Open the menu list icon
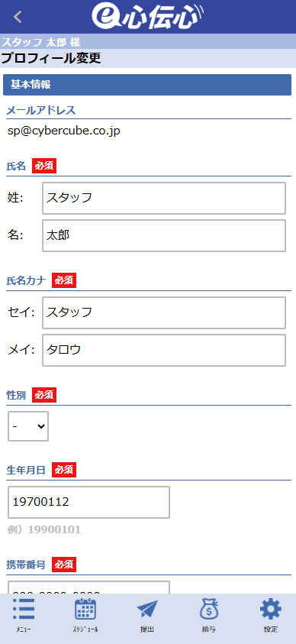Viewport: 296px width, 644px height. pos(24,609)
